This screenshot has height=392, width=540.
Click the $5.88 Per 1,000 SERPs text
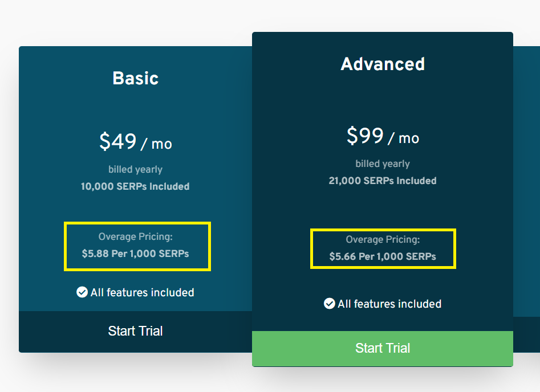[x=135, y=254]
